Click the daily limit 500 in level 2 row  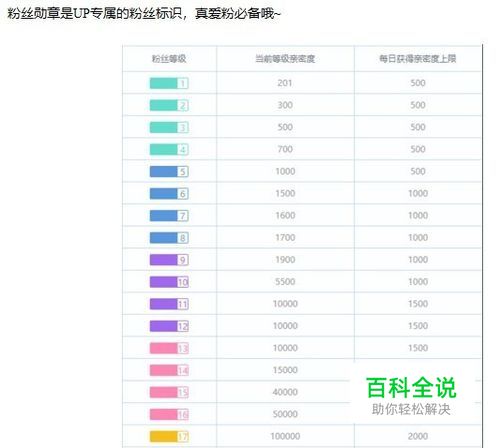tap(418, 105)
